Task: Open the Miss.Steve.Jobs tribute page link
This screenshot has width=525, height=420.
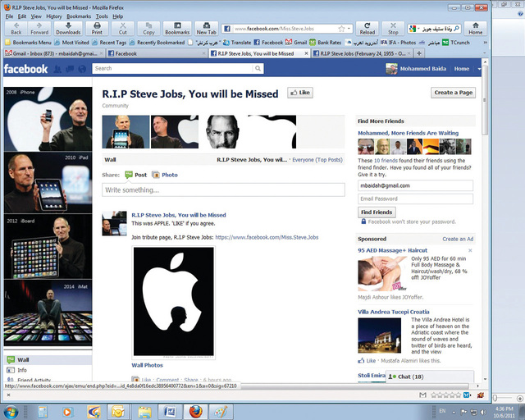Action: pyautogui.click(x=267, y=237)
